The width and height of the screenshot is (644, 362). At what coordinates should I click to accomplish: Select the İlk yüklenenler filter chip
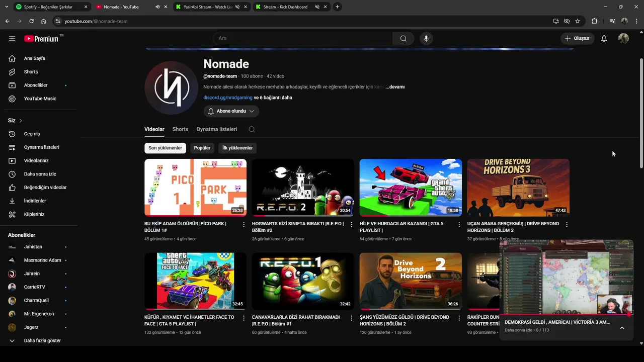[237, 148]
